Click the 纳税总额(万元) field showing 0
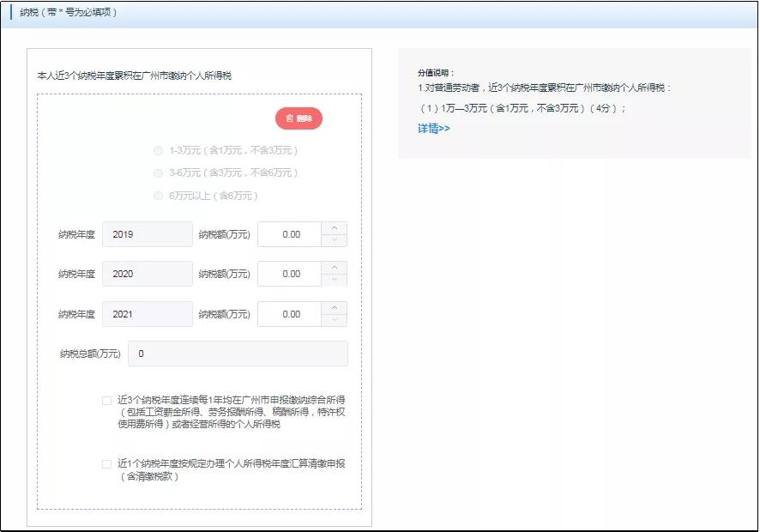This screenshot has width=760, height=532. pos(237,353)
